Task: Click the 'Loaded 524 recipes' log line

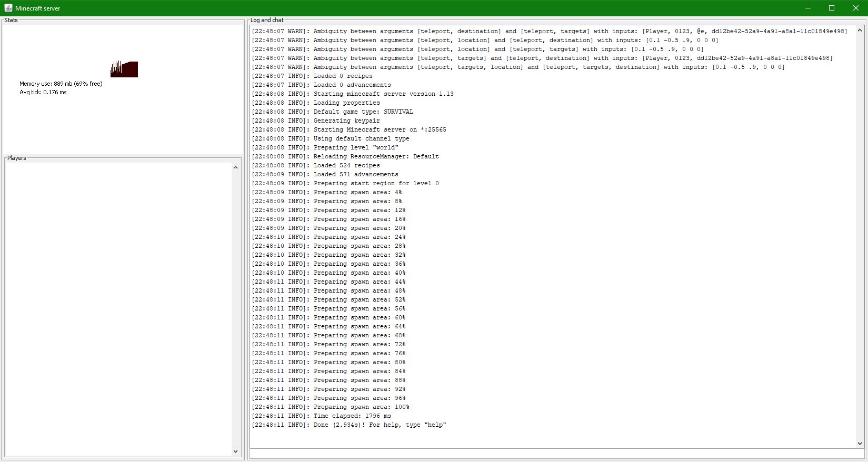Action: [x=316, y=166]
